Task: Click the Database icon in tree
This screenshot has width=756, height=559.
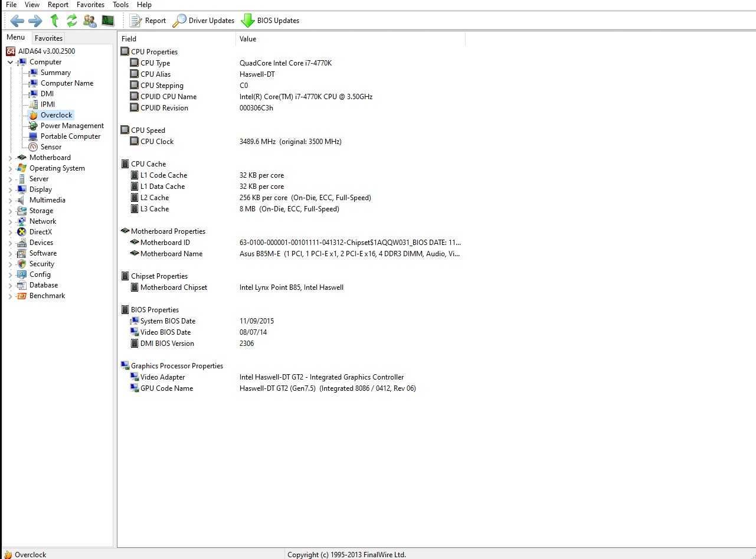Action: pos(22,285)
